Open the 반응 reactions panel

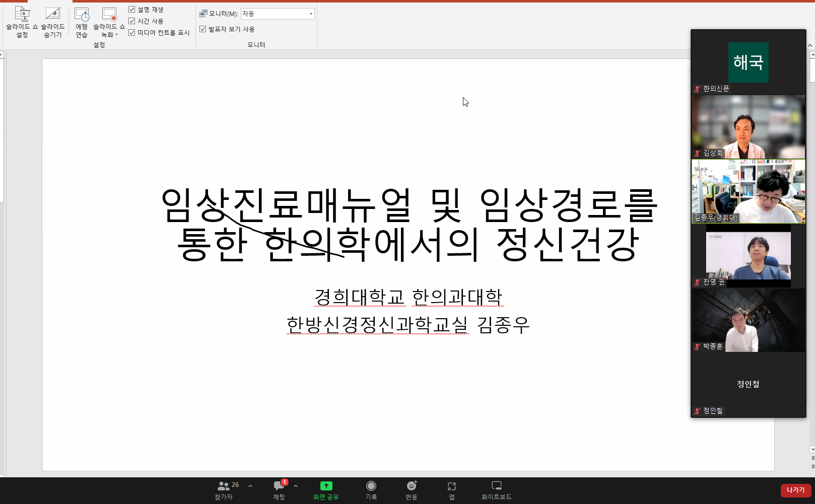tap(412, 485)
